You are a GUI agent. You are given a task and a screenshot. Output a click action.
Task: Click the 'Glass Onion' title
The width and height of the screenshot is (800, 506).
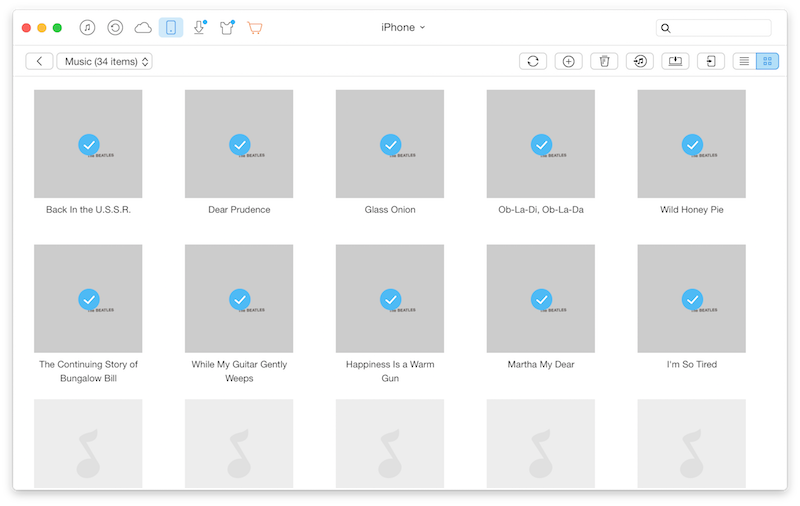[390, 210]
